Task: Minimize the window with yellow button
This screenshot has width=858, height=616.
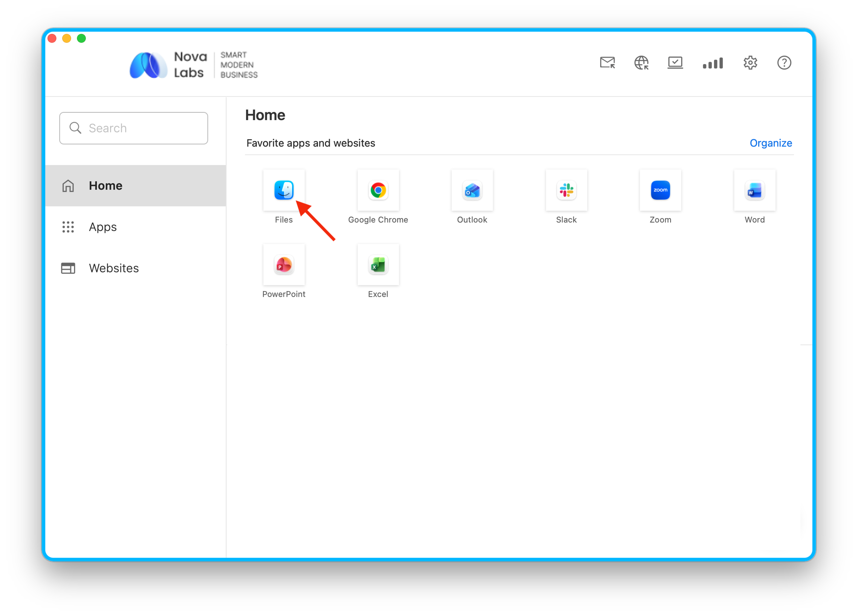Action: 67,38
